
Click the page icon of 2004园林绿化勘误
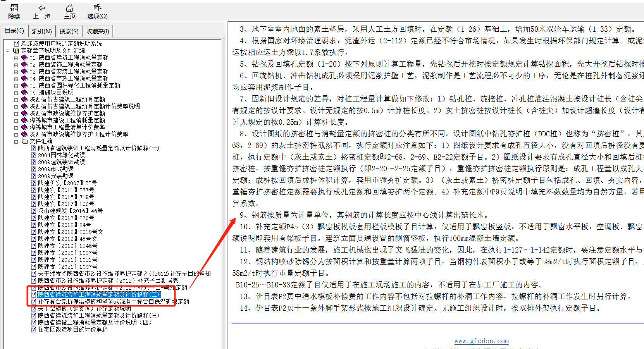(x=34, y=155)
